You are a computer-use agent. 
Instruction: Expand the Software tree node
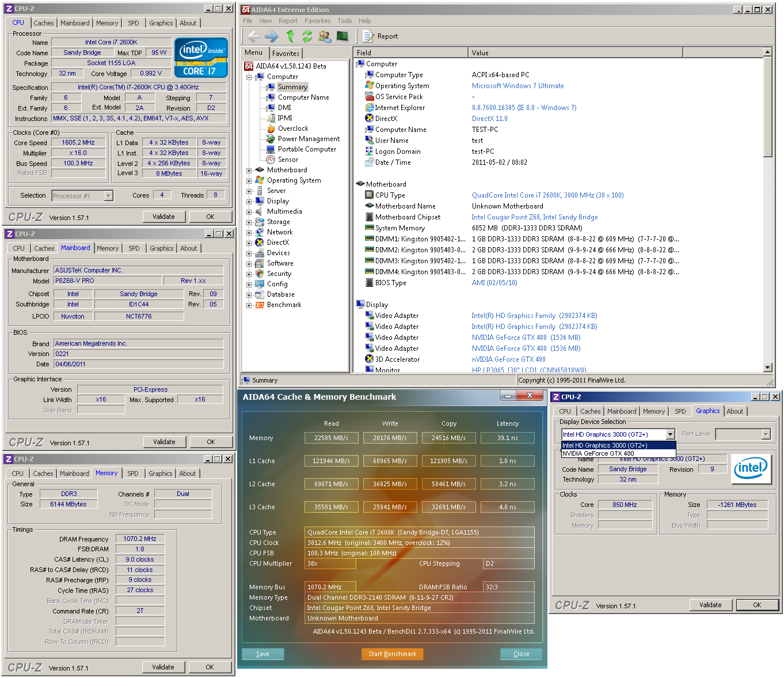pyautogui.click(x=249, y=263)
